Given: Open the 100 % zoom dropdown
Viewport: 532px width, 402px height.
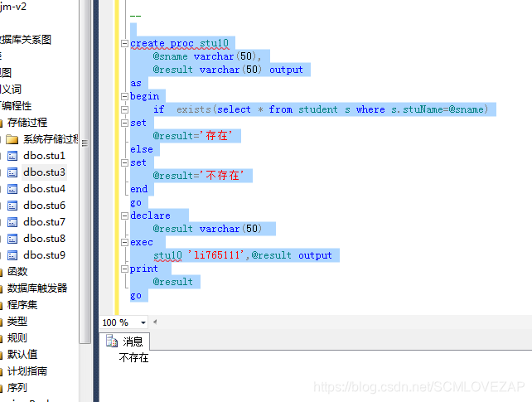Looking at the screenshot, I should (143, 322).
